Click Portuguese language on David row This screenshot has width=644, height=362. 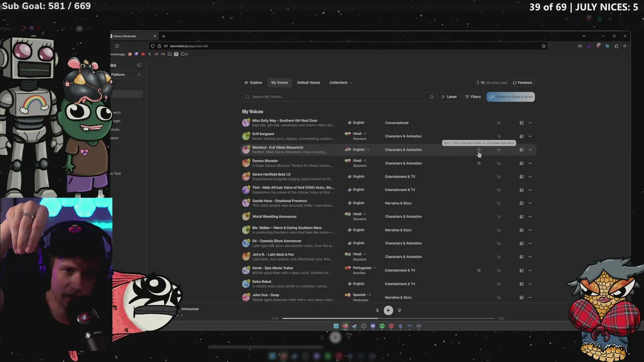point(362,268)
